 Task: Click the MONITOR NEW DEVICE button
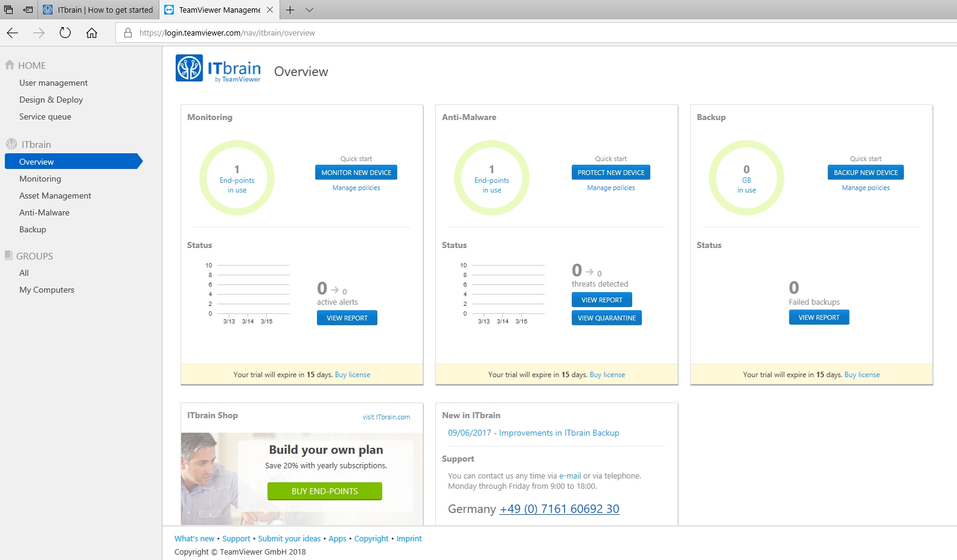[x=356, y=173]
